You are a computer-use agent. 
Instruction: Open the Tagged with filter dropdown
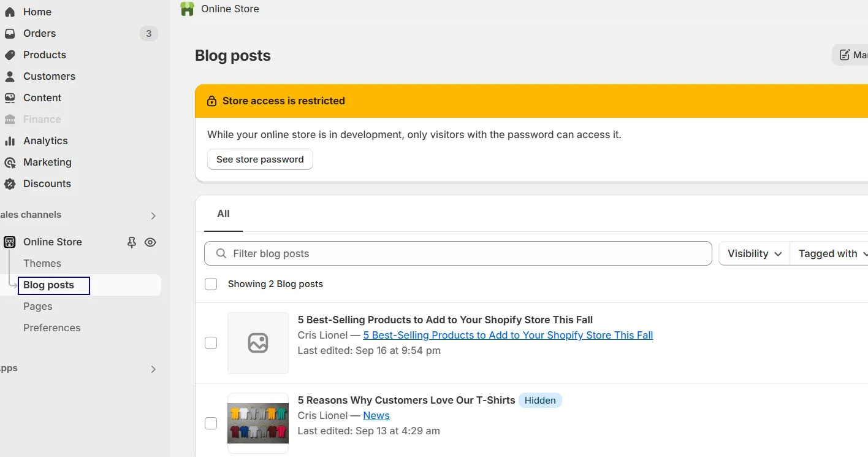coord(830,253)
